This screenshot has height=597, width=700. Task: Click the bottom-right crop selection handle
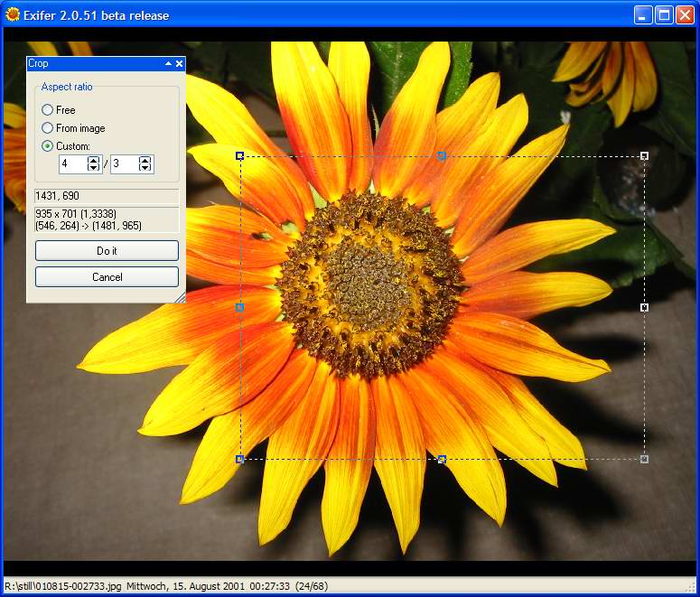tap(644, 460)
